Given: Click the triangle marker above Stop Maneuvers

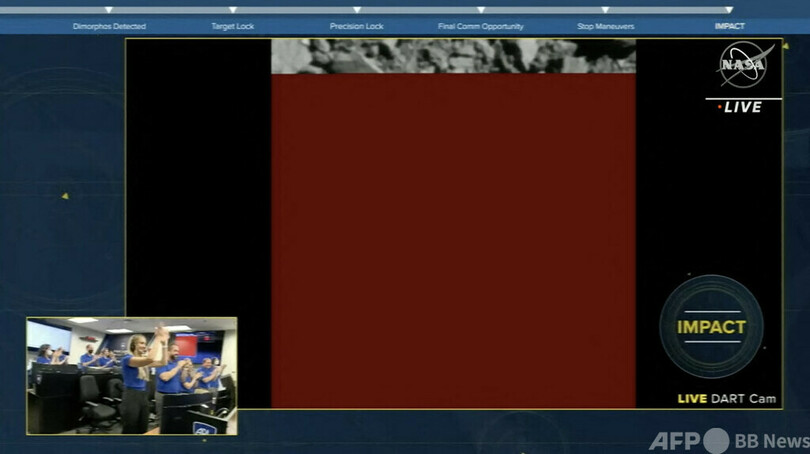Looking at the screenshot, I should pyautogui.click(x=605, y=10).
